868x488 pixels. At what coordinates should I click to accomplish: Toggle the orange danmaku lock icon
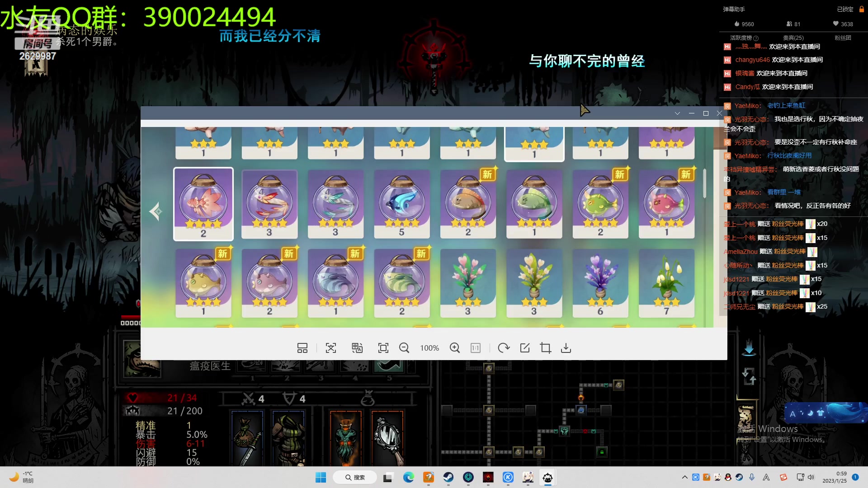click(862, 9)
